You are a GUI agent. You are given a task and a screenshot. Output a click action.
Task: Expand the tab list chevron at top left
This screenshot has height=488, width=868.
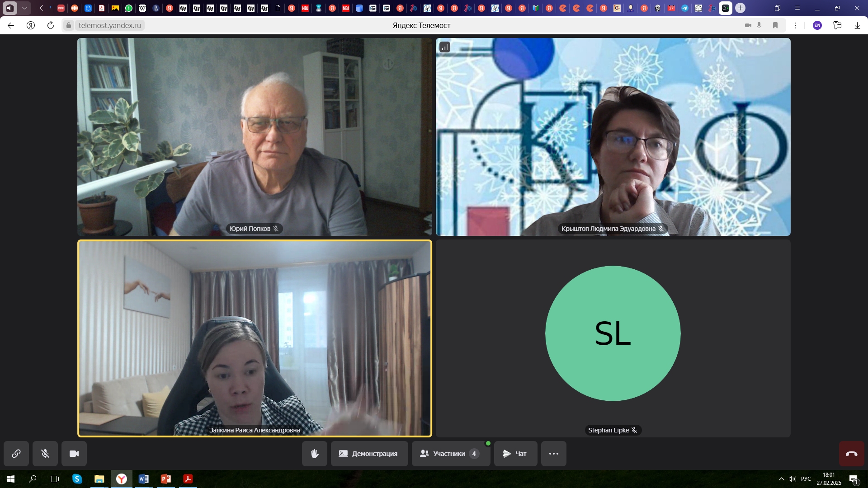click(24, 8)
